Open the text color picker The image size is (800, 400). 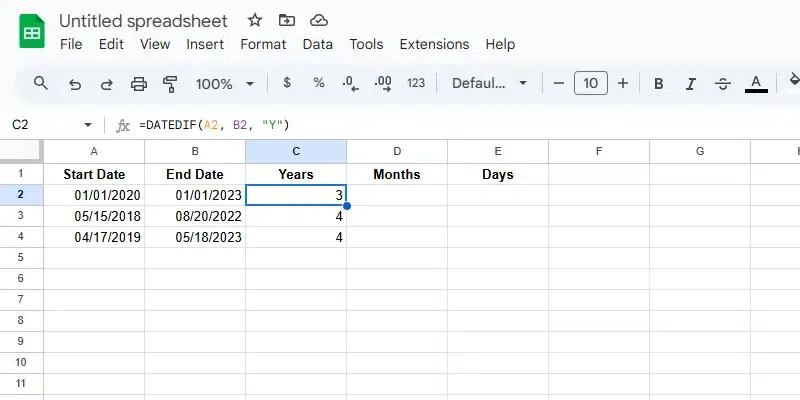[x=756, y=83]
